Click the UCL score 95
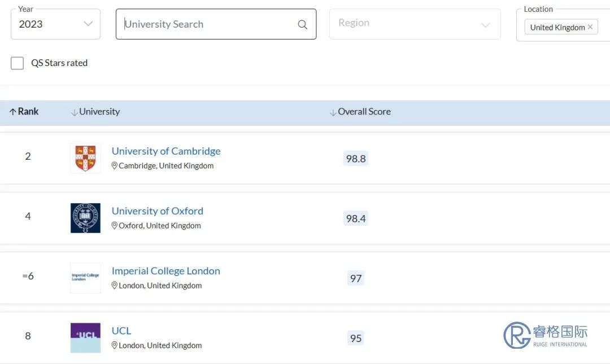610x364 pixels. (x=356, y=339)
